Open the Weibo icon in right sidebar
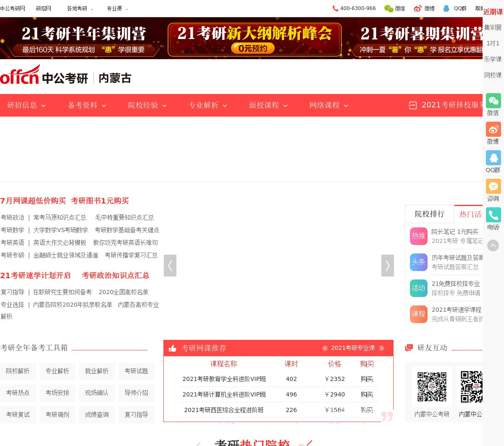This screenshot has width=504, height=446. click(x=493, y=130)
